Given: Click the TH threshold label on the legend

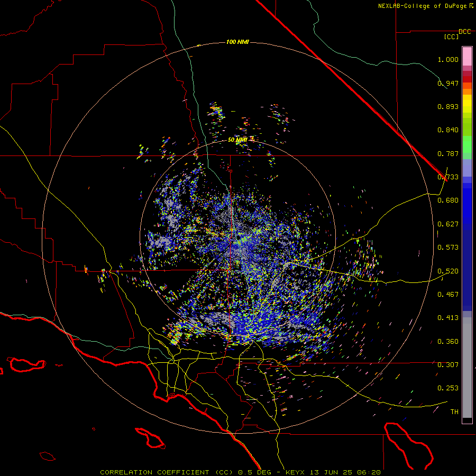Looking at the screenshot, I should pyautogui.click(x=454, y=412).
